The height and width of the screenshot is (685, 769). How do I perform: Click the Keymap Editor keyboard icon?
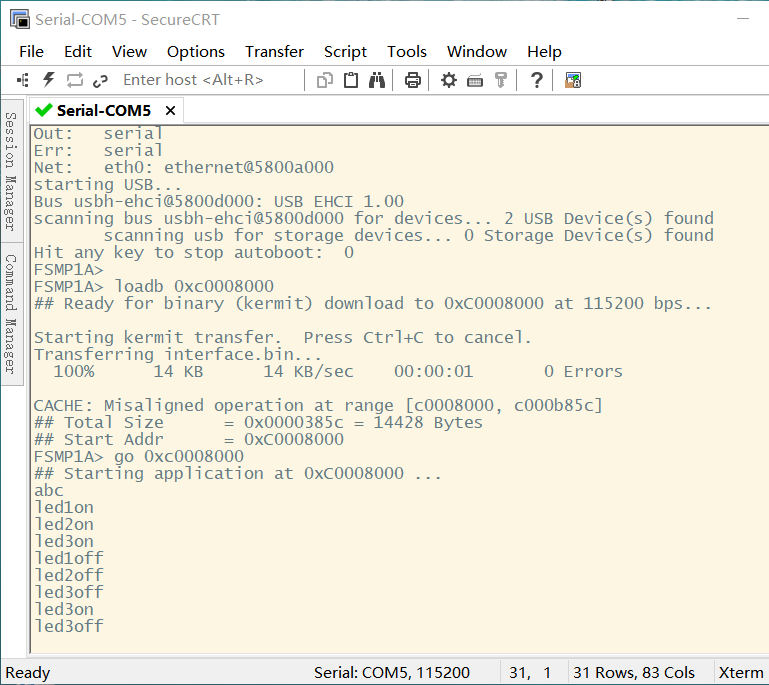tap(475, 80)
